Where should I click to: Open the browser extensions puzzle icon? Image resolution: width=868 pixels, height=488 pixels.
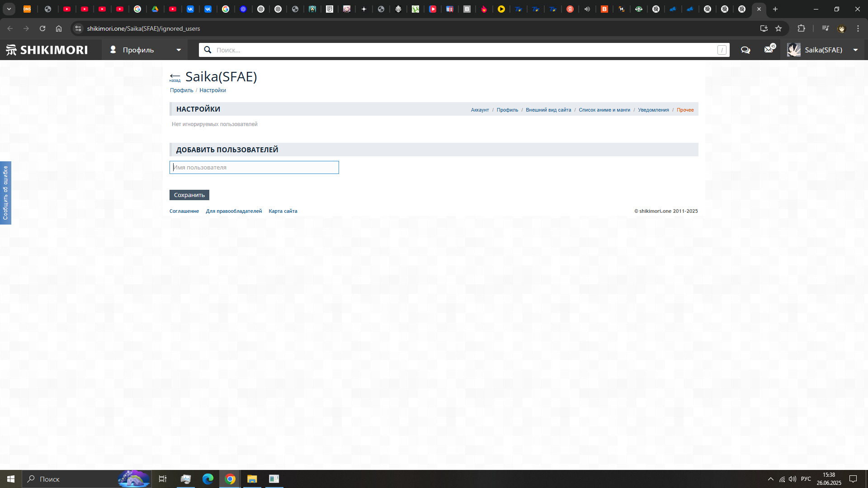click(801, 28)
